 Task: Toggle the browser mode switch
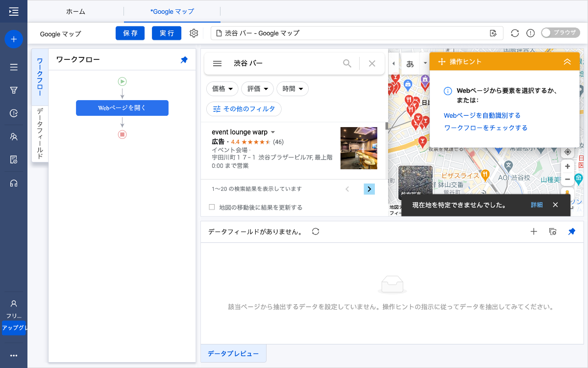[x=560, y=33]
